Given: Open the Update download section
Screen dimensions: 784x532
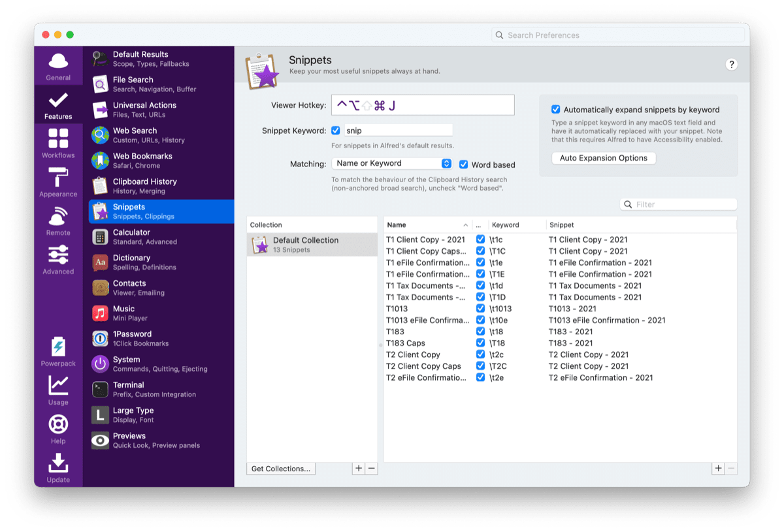Looking at the screenshot, I should click(58, 467).
